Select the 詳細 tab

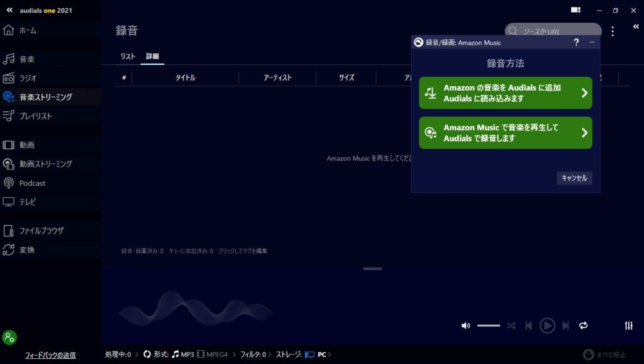point(152,57)
